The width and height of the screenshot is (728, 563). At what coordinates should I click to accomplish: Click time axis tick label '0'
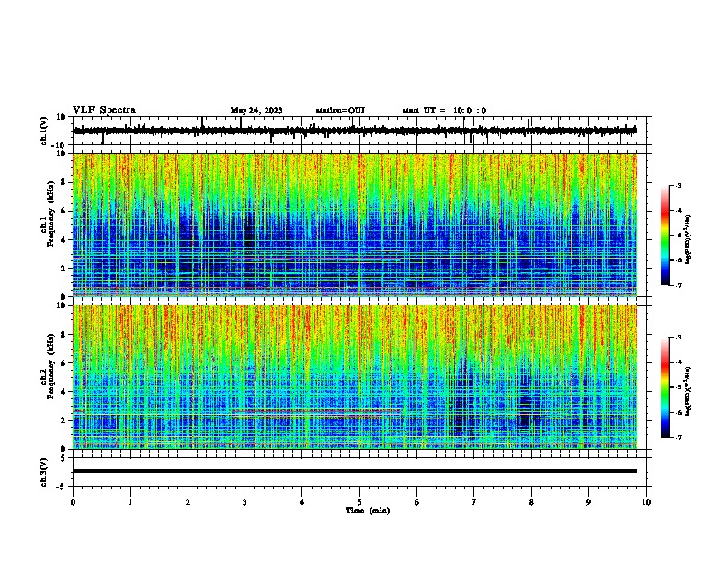click(73, 502)
